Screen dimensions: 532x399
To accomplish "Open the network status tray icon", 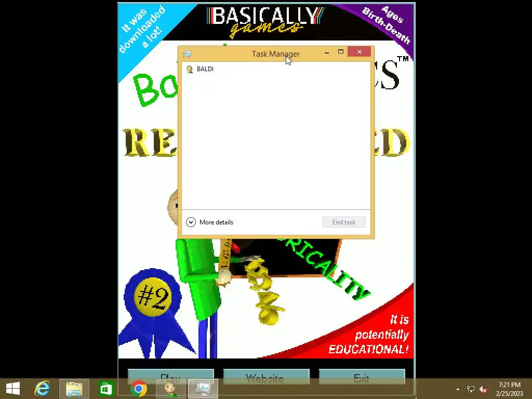I will [471, 389].
